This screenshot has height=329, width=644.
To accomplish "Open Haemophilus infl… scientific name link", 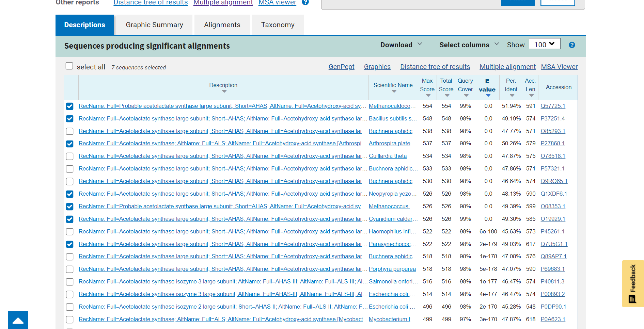I will pos(392,232).
